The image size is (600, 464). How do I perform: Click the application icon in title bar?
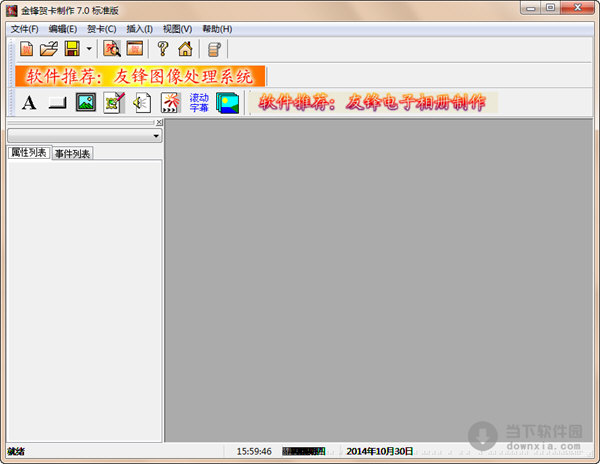pyautogui.click(x=11, y=11)
